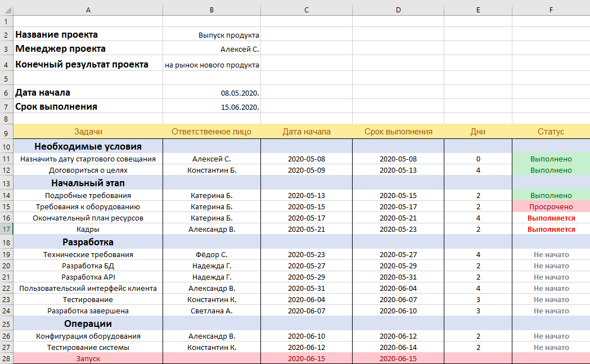Click the 'Тестирование' task cell
Image resolution: width=590 pixels, height=364 pixels.
[x=88, y=300]
